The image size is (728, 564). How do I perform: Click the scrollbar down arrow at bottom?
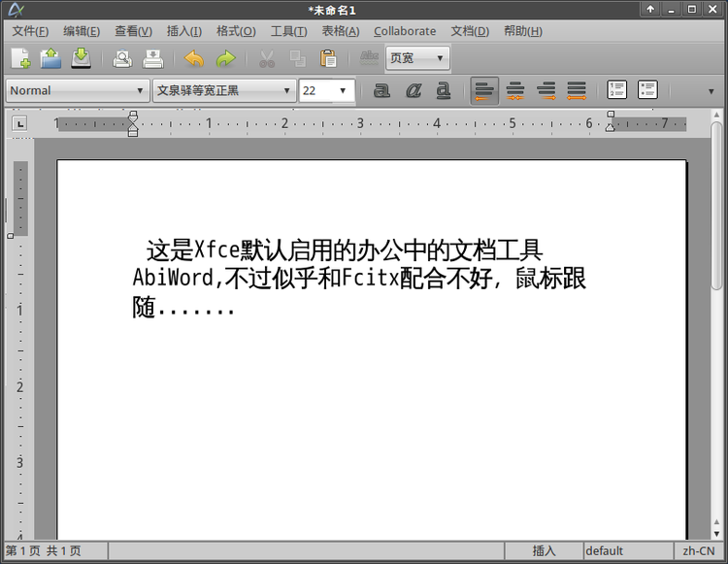716,534
